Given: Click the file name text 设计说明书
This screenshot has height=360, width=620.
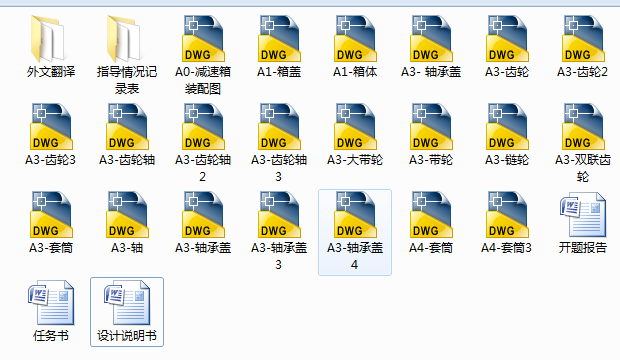Looking at the screenshot, I should pos(127,336).
